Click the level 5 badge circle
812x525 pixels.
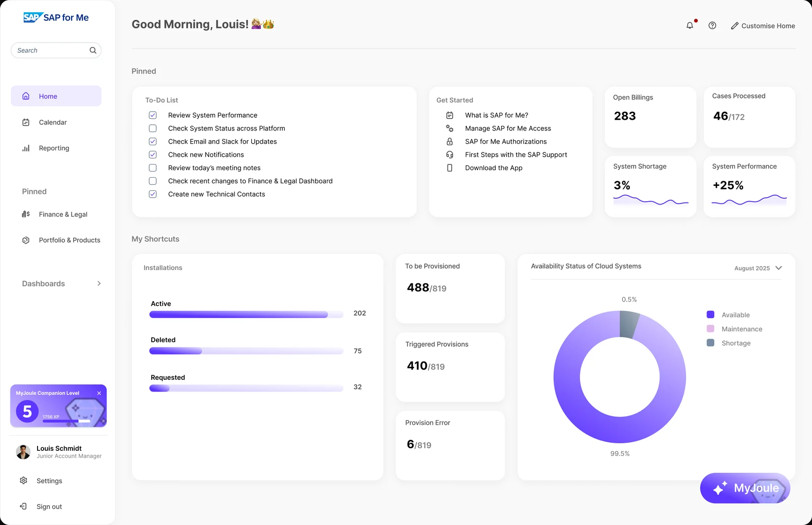pos(27,411)
